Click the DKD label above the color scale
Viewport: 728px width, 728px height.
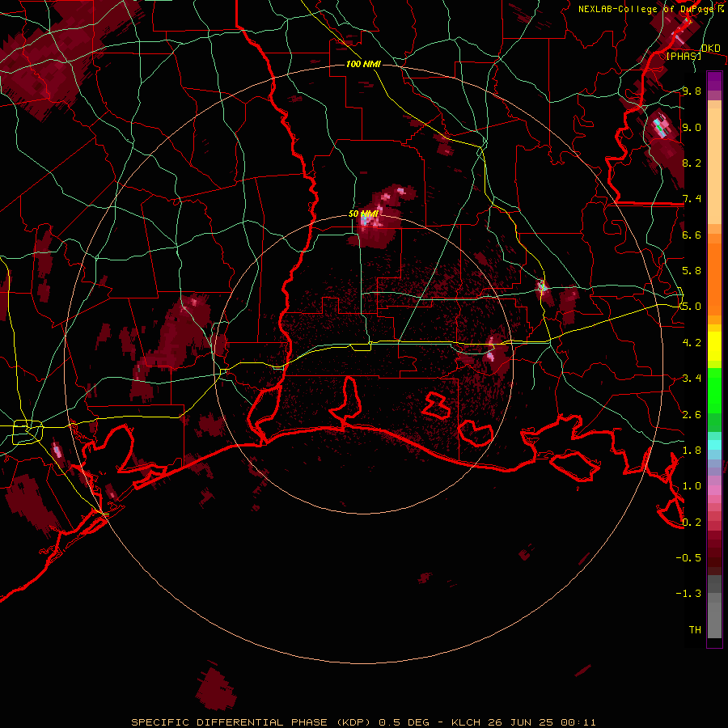click(x=711, y=49)
